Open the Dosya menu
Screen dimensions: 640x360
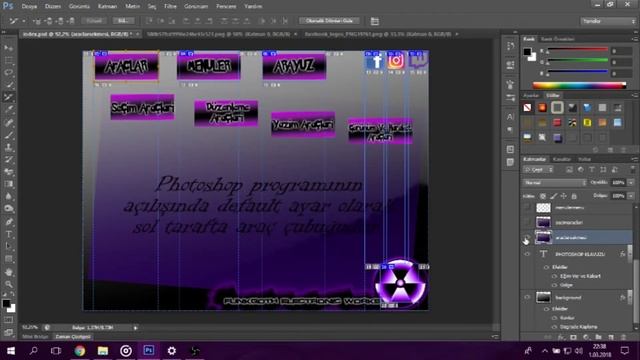click(29, 7)
